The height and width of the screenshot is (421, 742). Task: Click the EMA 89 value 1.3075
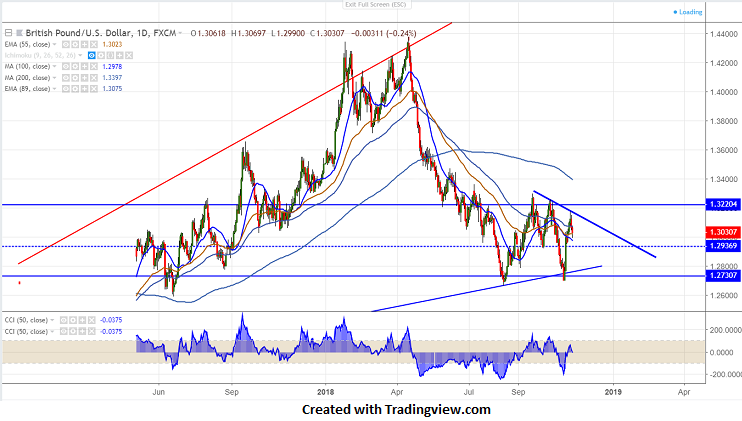[112, 88]
